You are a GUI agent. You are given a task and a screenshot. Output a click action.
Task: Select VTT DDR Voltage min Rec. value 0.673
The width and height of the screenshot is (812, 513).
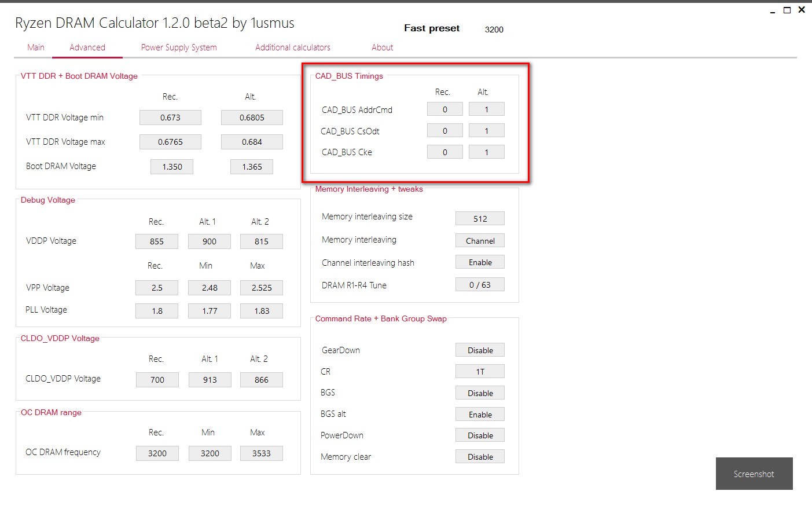pyautogui.click(x=170, y=118)
